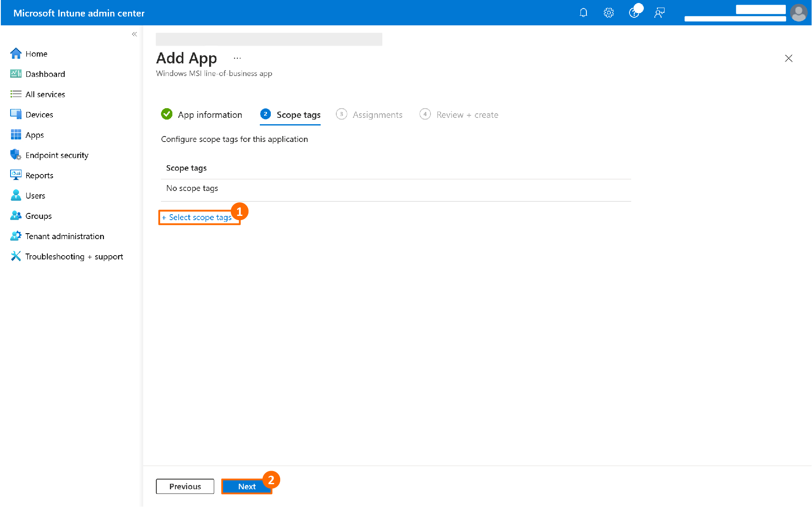812x507 pixels.
Task: Open Troubleshooting + support
Action: pyautogui.click(x=74, y=256)
